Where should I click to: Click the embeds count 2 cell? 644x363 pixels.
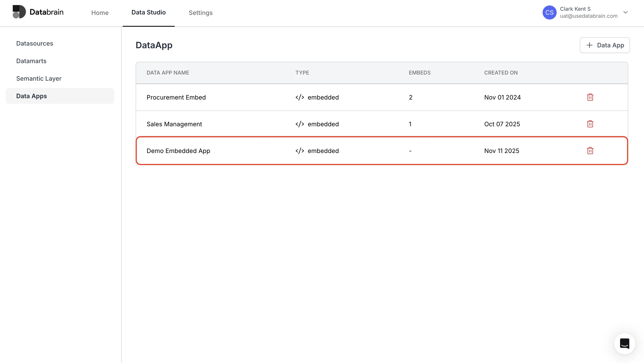click(x=410, y=97)
